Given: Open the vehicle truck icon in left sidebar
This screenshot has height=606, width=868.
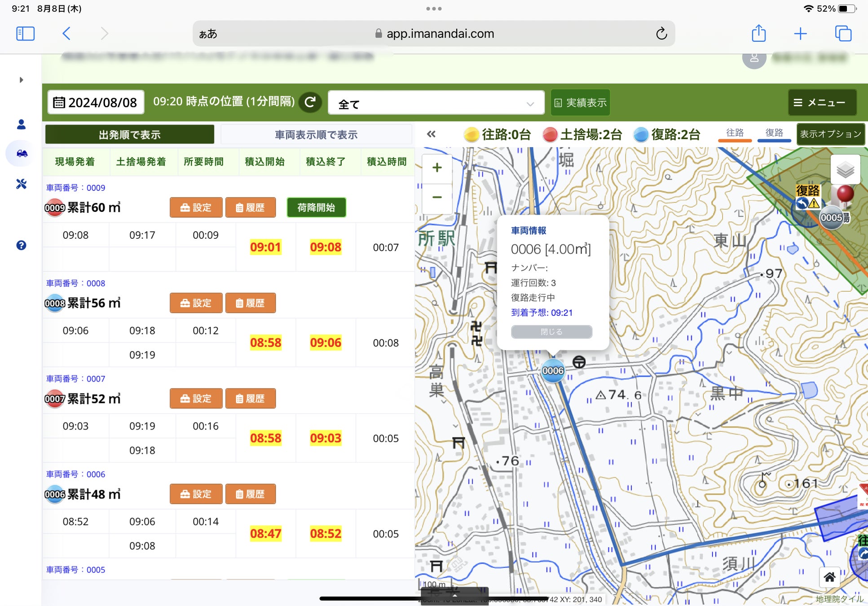Looking at the screenshot, I should (22, 154).
